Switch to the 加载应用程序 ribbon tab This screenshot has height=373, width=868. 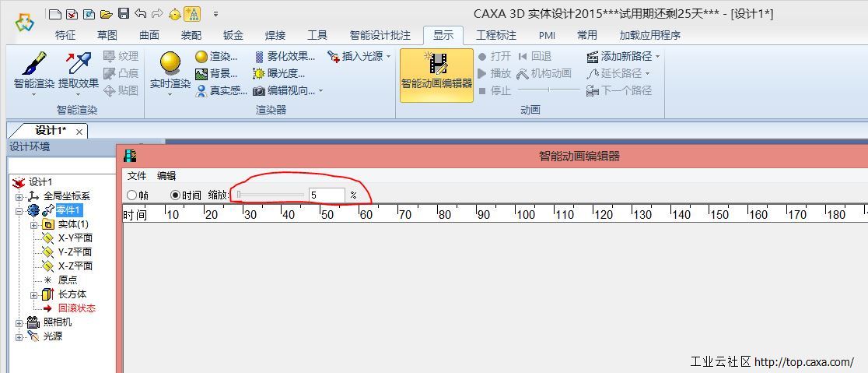coord(650,36)
